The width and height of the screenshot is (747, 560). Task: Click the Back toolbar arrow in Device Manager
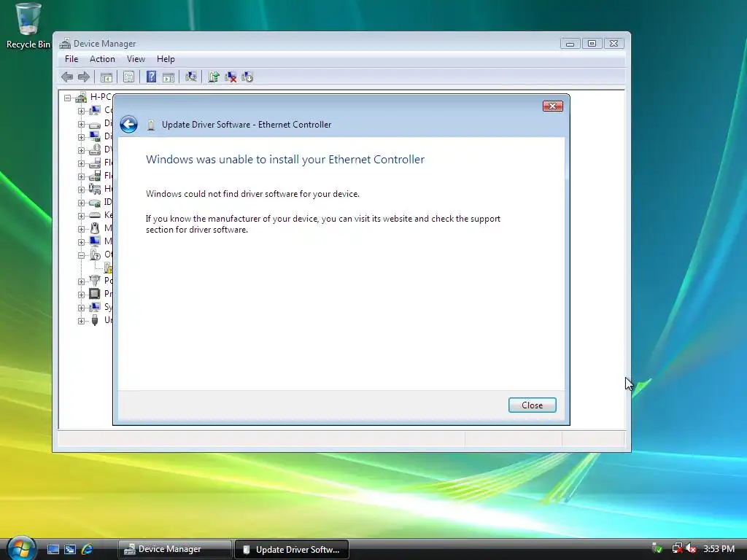point(67,77)
